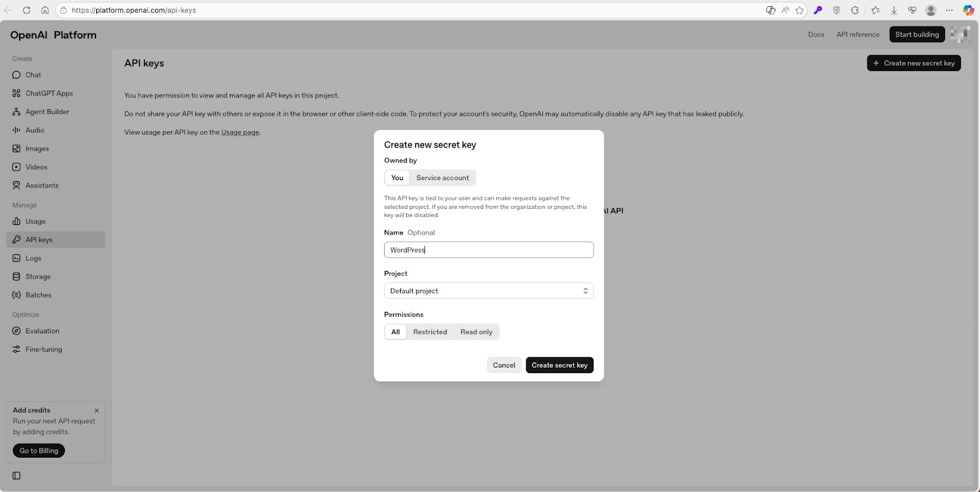Cancel the new secret key dialog
Viewport: 980px width, 492px height.
503,365
